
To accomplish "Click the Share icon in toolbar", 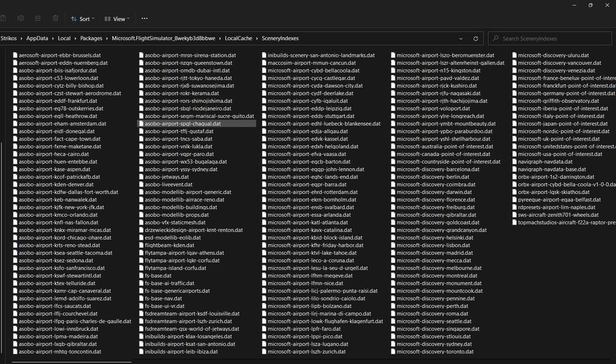I will point(38,19).
